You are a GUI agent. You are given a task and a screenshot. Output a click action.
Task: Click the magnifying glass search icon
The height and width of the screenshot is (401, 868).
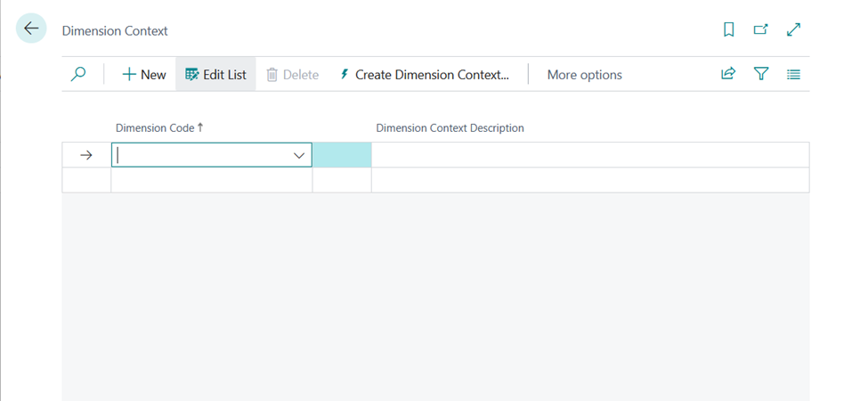tap(78, 75)
